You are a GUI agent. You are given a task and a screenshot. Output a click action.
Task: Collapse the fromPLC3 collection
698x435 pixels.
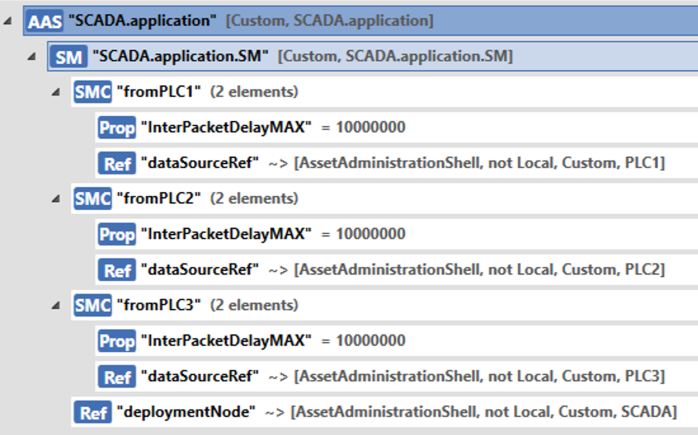56,305
